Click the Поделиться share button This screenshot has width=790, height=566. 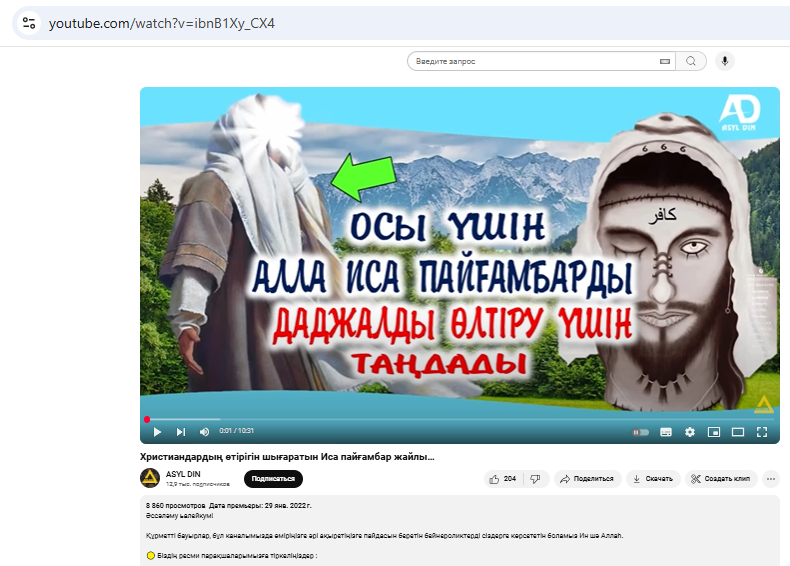587,479
